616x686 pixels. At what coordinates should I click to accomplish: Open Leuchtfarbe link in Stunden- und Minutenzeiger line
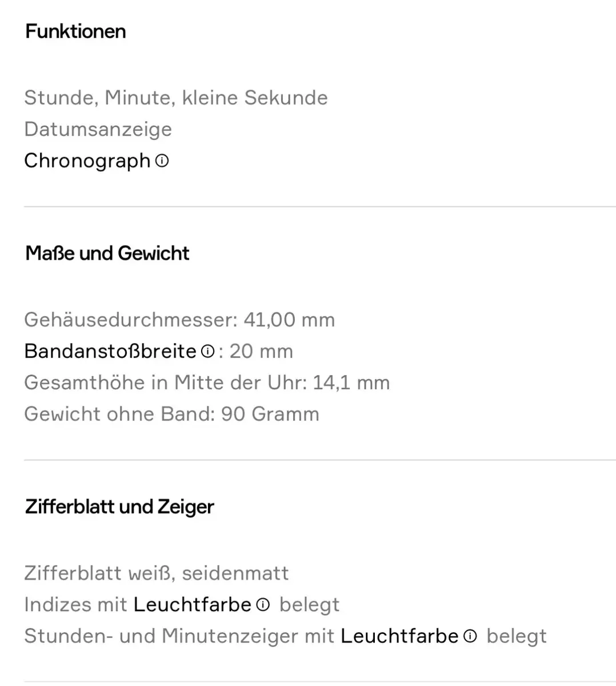(399, 636)
